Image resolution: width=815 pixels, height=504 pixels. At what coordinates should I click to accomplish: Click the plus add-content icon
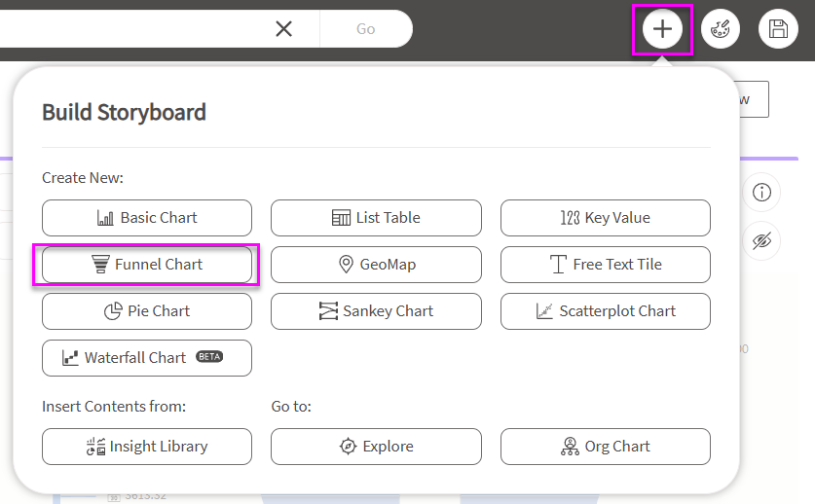coord(662,29)
